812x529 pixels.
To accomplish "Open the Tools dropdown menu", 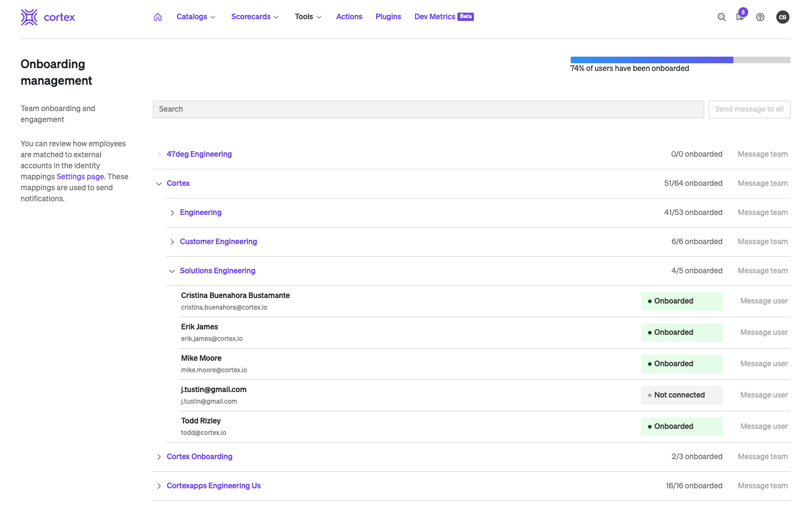I will (x=308, y=17).
